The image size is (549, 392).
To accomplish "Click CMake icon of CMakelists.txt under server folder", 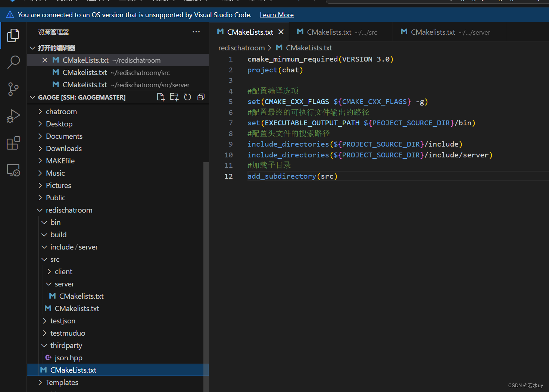I will (x=53, y=296).
